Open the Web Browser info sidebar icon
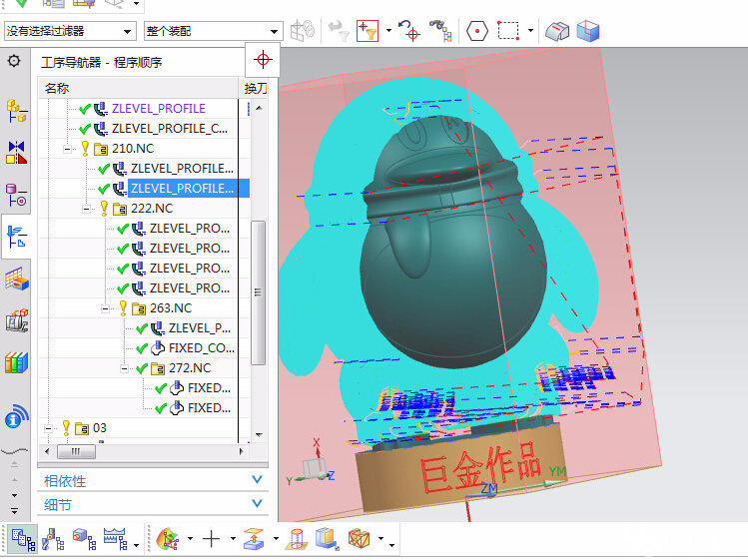Screen dimensions: 748x560 point(16,417)
